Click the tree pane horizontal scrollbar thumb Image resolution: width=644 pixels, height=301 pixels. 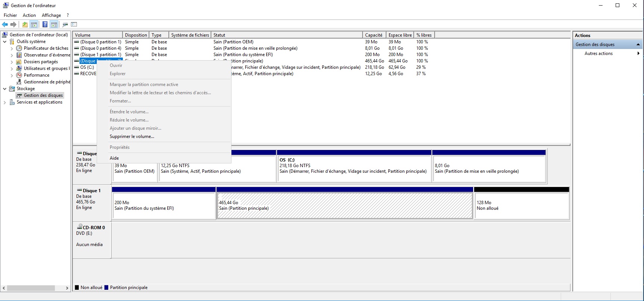coord(31,288)
